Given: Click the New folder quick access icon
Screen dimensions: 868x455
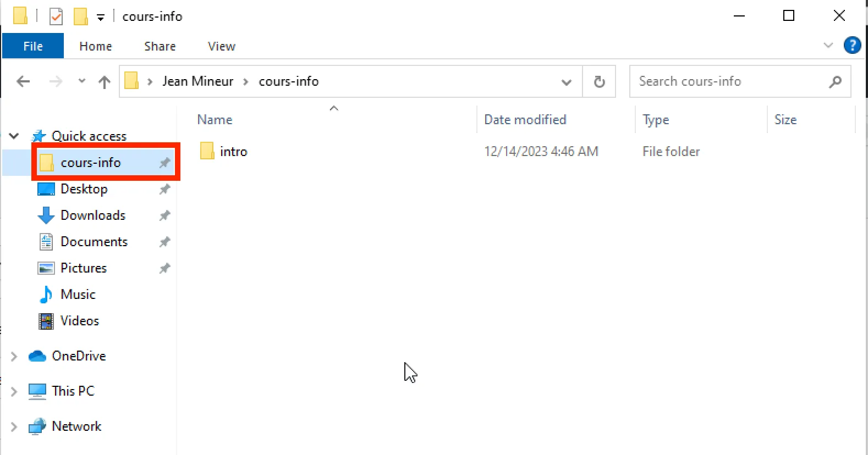Looking at the screenshot, I should [80, 16].
